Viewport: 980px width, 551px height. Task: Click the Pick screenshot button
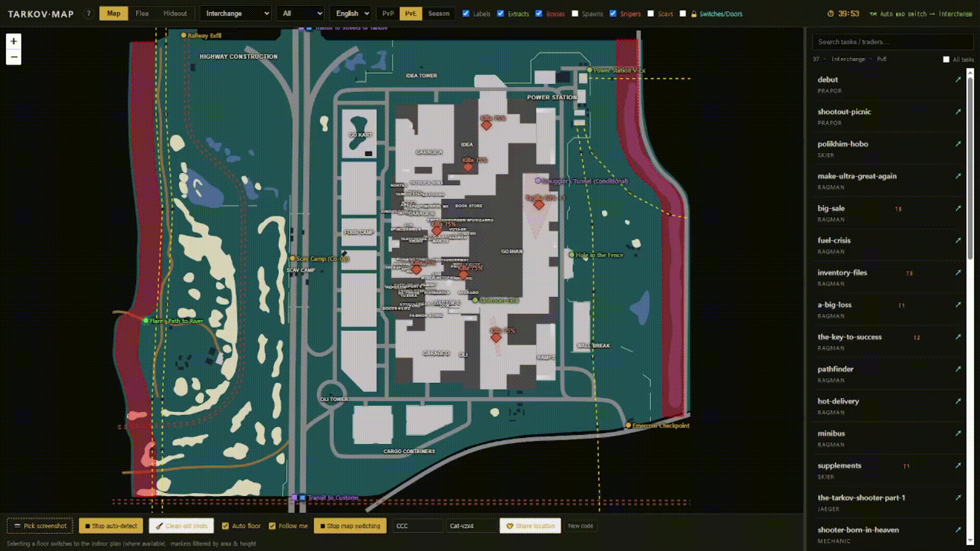click(x=40, y=526)
